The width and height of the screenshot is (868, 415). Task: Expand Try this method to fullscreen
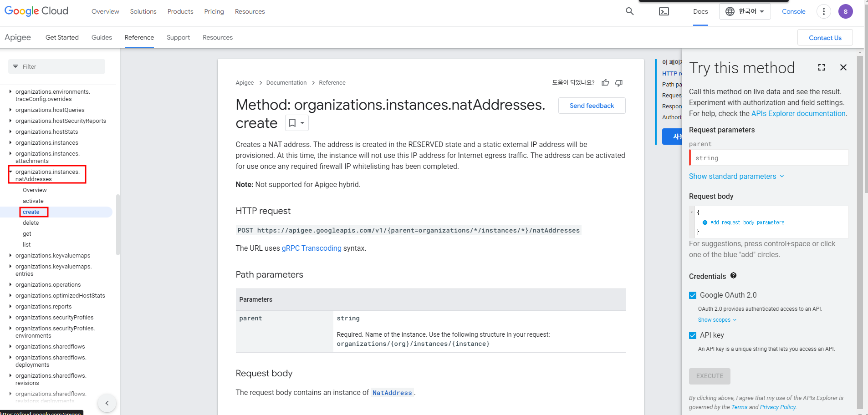click(x=822, y=67)
